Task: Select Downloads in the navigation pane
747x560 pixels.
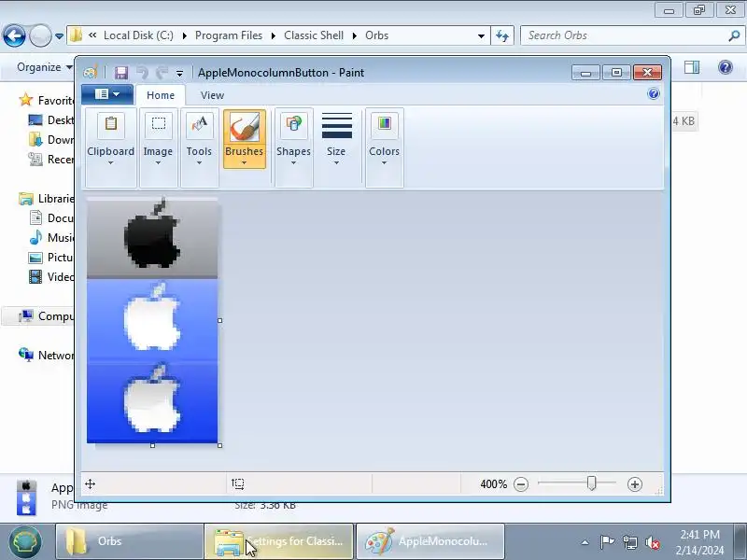Action: (x=51, y=139)
